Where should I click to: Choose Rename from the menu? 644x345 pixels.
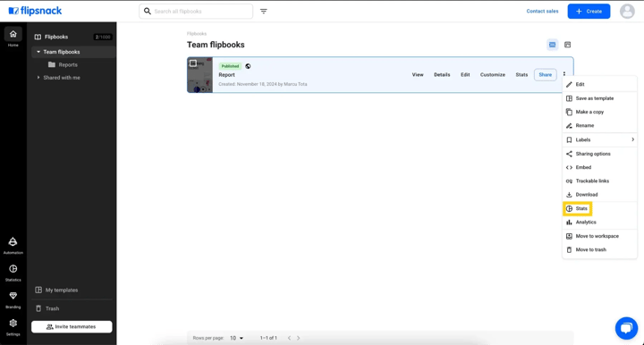(599, 125)
